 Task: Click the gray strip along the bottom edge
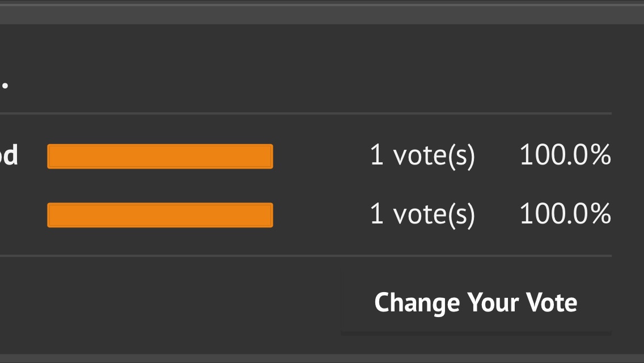(322, 358)
